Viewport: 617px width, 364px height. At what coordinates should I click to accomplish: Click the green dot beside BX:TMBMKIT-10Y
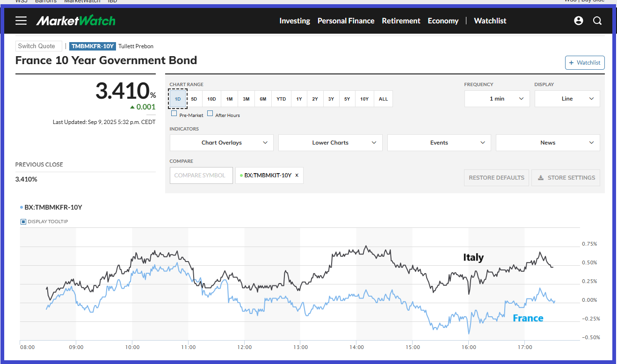[241, 175]
